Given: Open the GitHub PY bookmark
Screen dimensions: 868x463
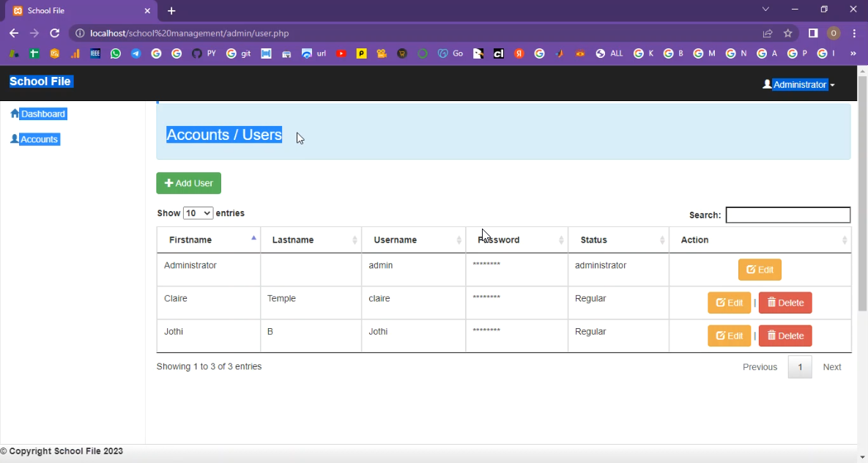Looking at the screenshot, I should (204, 53).
